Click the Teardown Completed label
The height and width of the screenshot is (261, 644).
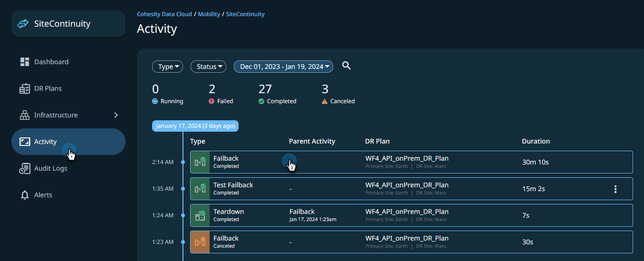pyautogui.click(x=226, y=220)
